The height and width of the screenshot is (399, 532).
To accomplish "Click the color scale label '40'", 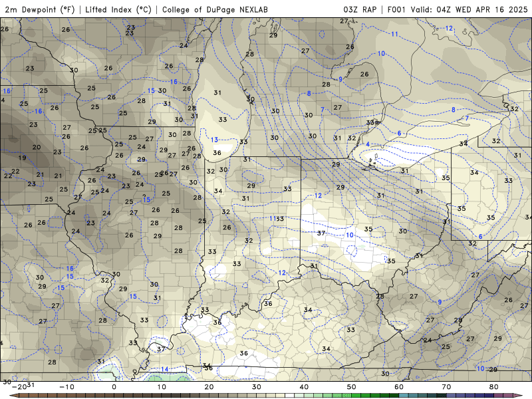I will pos(304,387).
